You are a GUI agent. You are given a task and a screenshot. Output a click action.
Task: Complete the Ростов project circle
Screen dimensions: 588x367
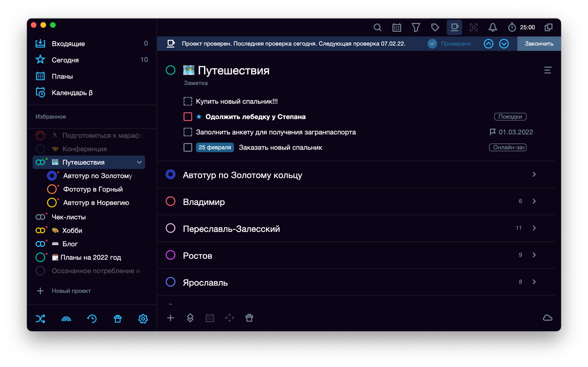click(x=170, y=255)
